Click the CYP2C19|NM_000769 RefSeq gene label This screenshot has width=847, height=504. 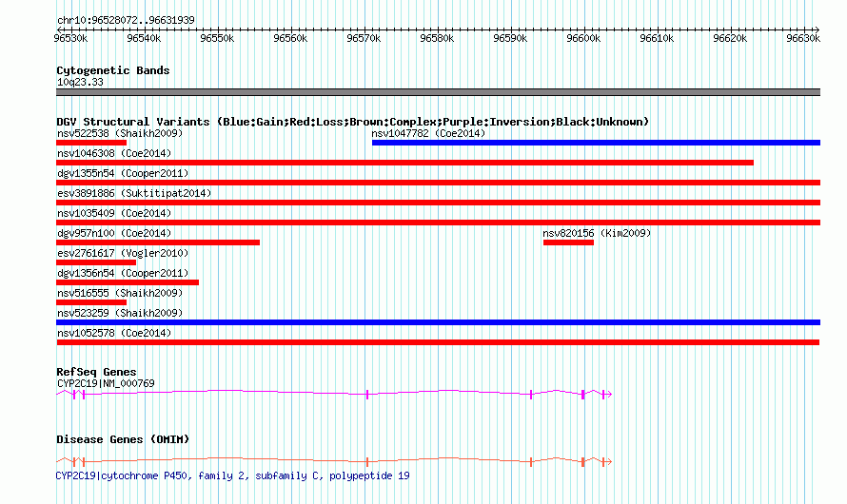(x=106, y=383)
